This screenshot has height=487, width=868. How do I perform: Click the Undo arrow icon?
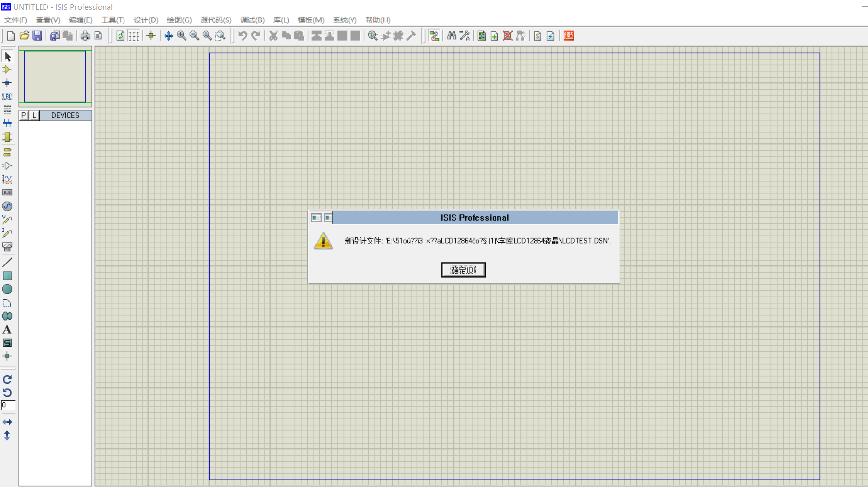pos(243,36)
